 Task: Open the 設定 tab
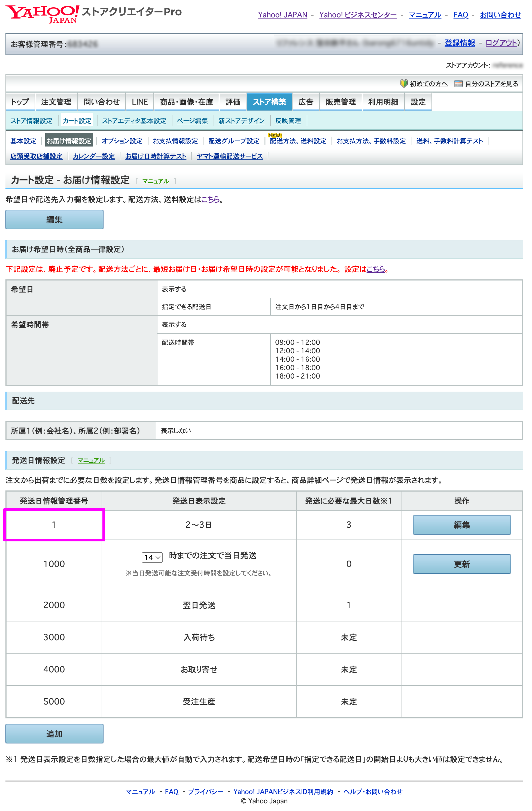pos(418,102)
